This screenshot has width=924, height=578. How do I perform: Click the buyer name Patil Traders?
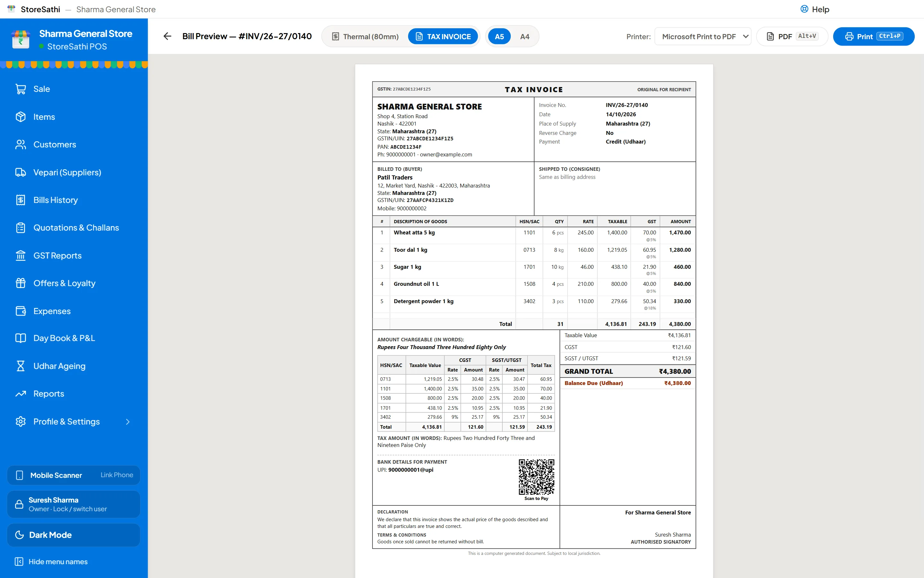395,177
